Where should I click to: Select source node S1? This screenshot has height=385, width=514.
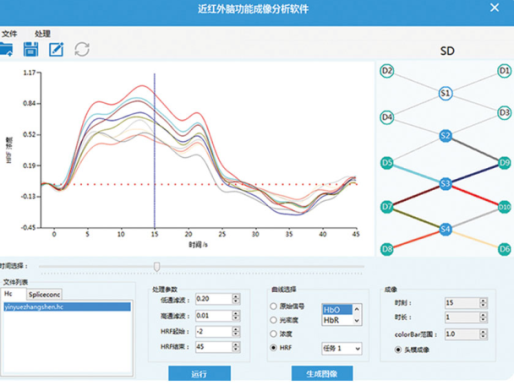[446, 93]
